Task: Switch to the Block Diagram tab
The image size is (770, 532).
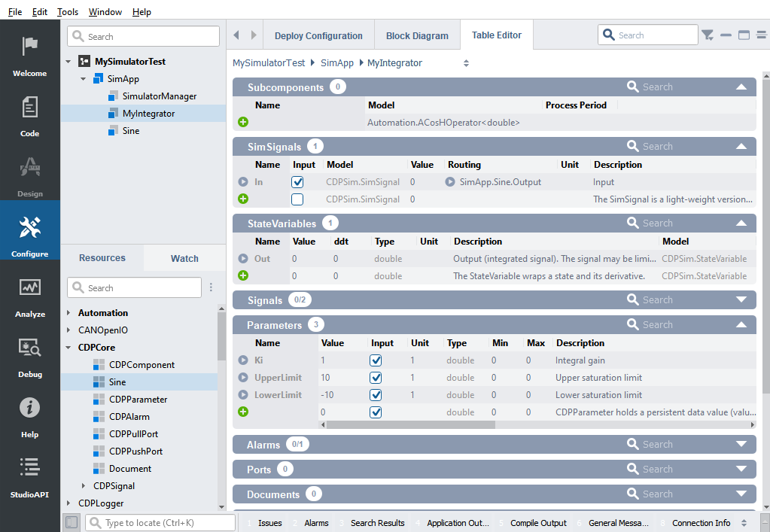Action: point(417,36)
